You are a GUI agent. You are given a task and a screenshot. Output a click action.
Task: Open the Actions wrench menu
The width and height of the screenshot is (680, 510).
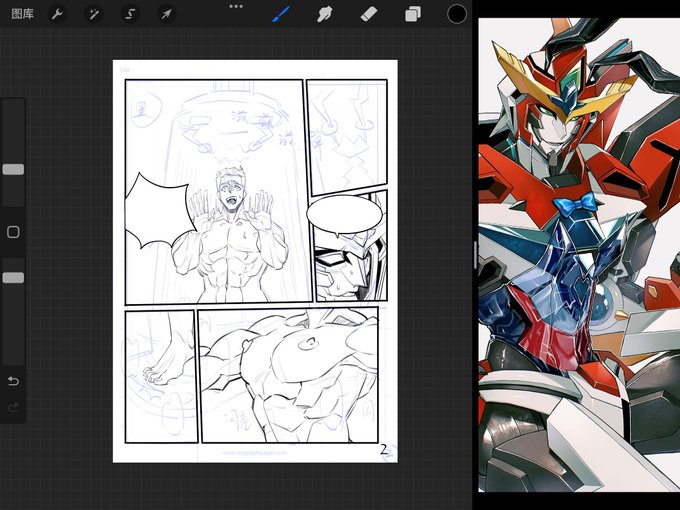click(57, 14)
